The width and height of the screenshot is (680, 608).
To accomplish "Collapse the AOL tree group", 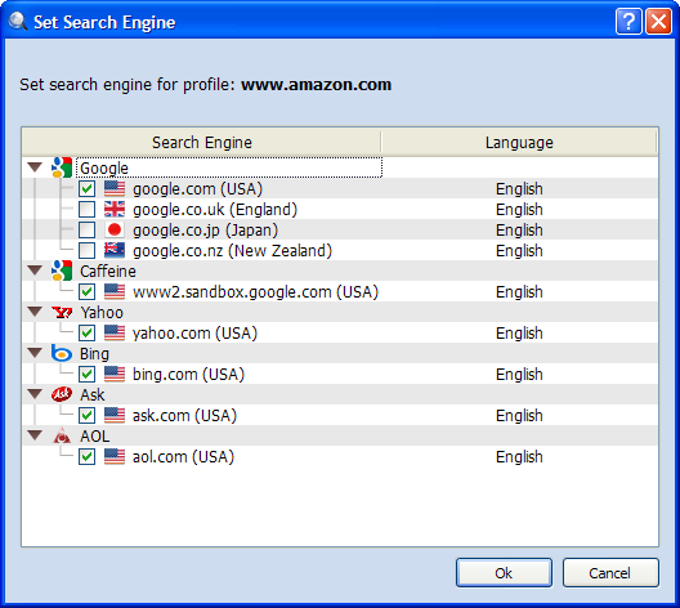I will tap(35, 436).
